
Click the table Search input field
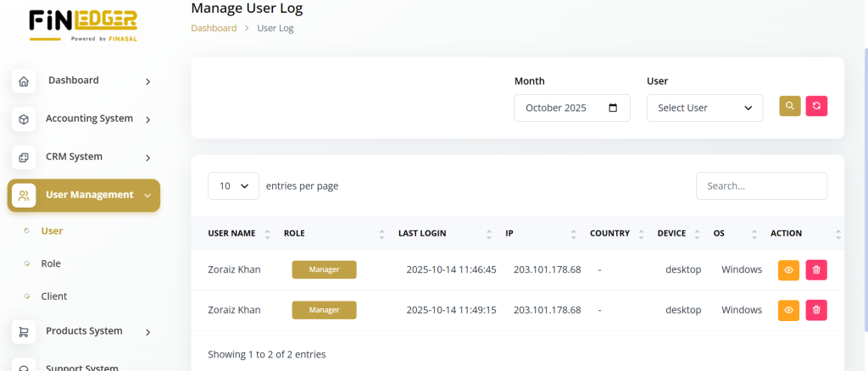[760, 185]
